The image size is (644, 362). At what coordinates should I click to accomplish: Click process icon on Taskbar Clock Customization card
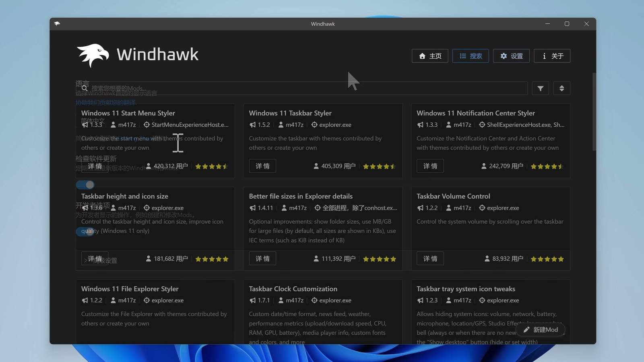tap(314, 300)
